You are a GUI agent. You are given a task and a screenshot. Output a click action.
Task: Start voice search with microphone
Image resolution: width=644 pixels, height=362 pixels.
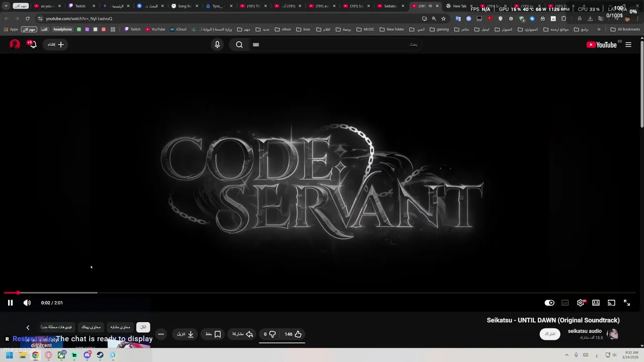(217, 45)
